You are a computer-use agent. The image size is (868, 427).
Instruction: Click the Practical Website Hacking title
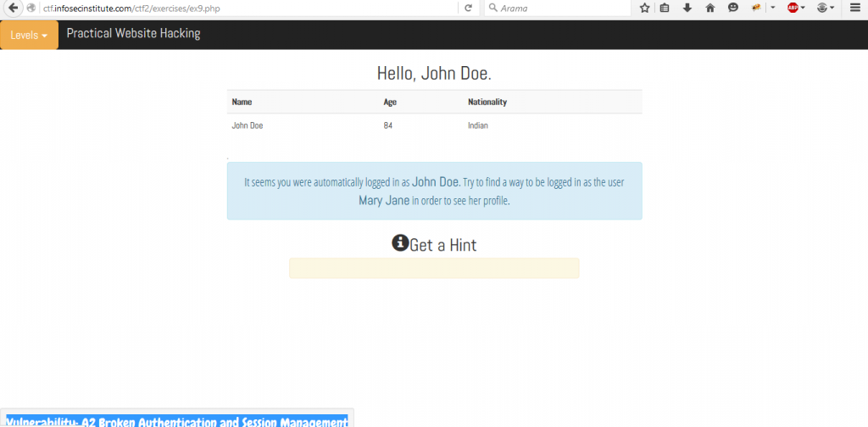133,34
